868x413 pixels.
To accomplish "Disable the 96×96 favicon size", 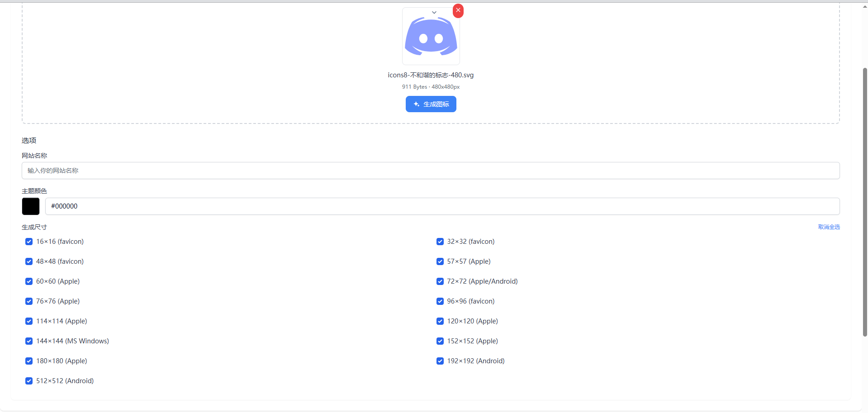I will 440,301.
